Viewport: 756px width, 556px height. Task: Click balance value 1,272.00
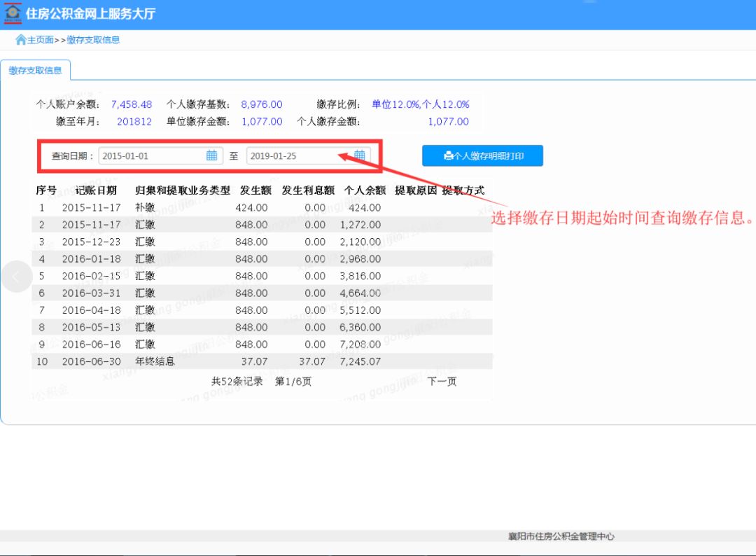(x=360, y=225)
